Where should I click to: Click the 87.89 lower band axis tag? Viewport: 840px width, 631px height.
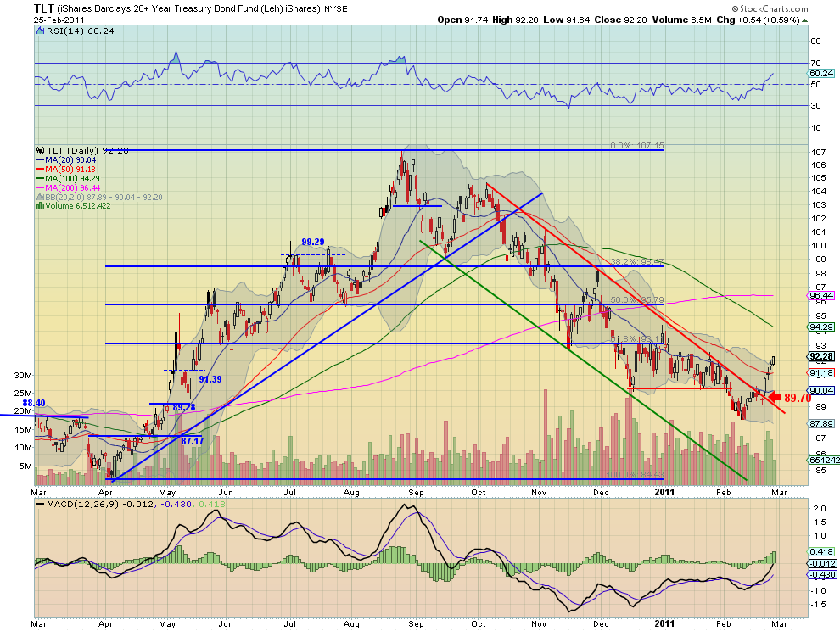820,424
